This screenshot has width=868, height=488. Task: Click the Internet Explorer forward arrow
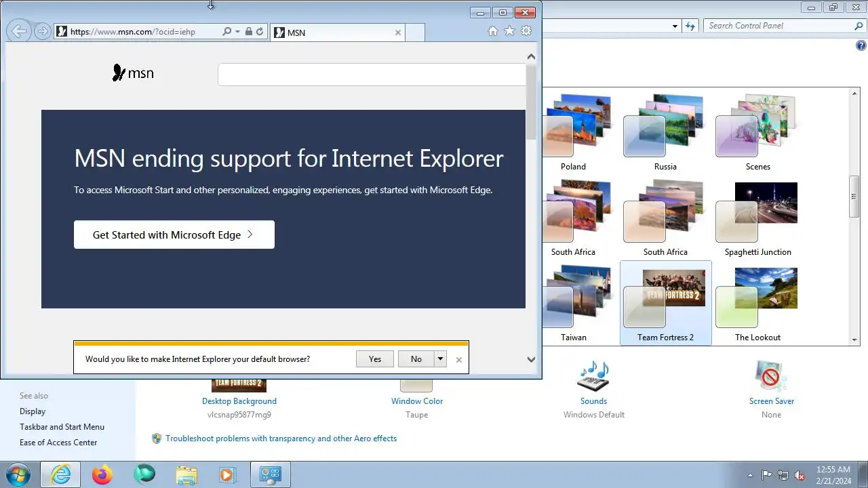[43, 31]
